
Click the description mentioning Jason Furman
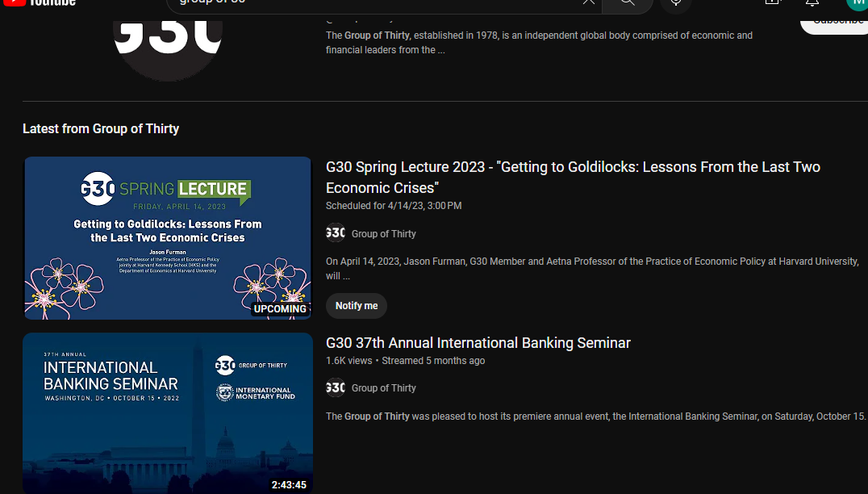(592, 269)
